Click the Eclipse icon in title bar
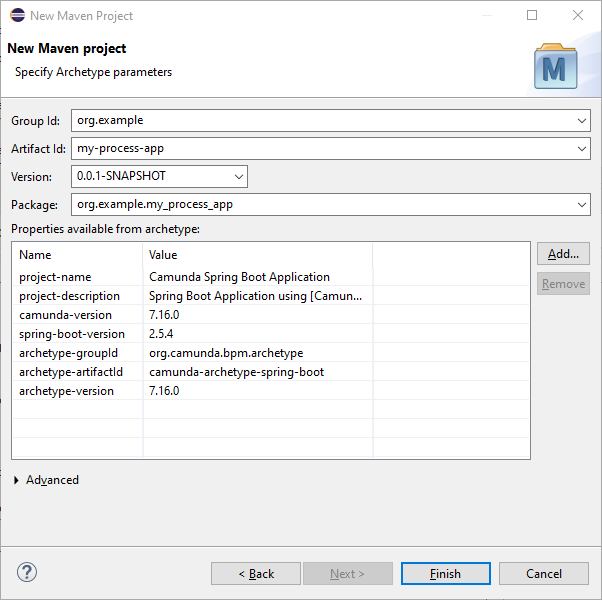The height and width of the screenshot is (600, 602). pyautogui.click(x=17, y=15)
